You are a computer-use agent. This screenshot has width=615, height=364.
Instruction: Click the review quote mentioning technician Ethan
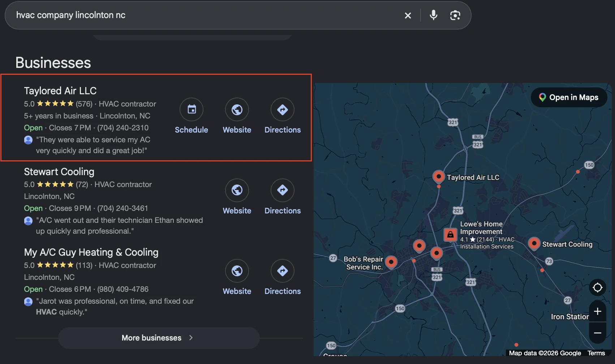tap(119, 226)
